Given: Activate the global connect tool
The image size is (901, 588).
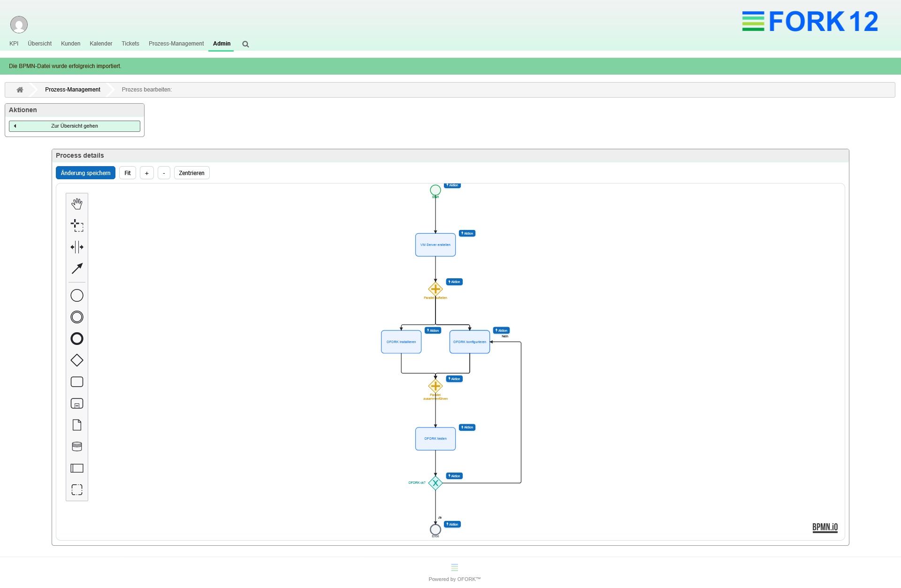Looking at the screenshot, I should 76,268.
